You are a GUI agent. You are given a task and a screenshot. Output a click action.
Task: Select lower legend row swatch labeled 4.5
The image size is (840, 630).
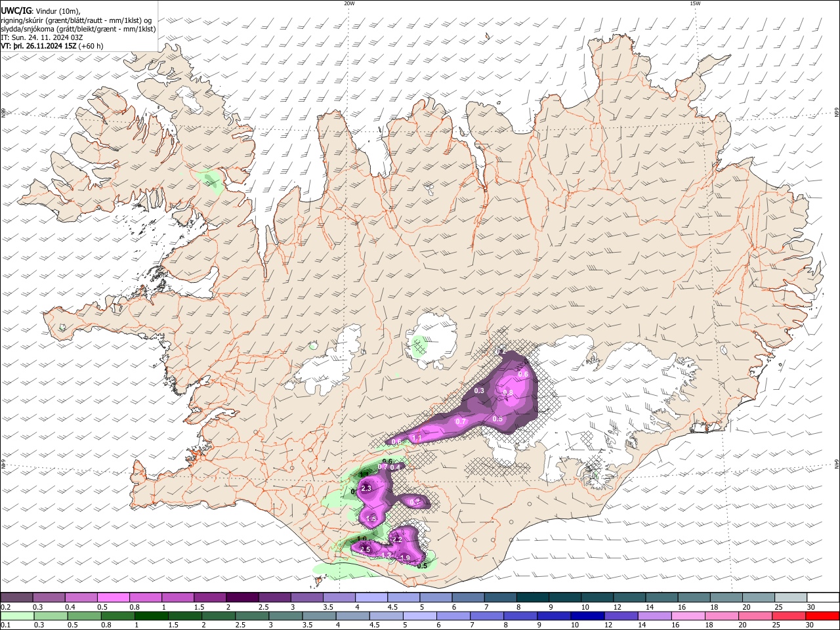tap(387, 616)
